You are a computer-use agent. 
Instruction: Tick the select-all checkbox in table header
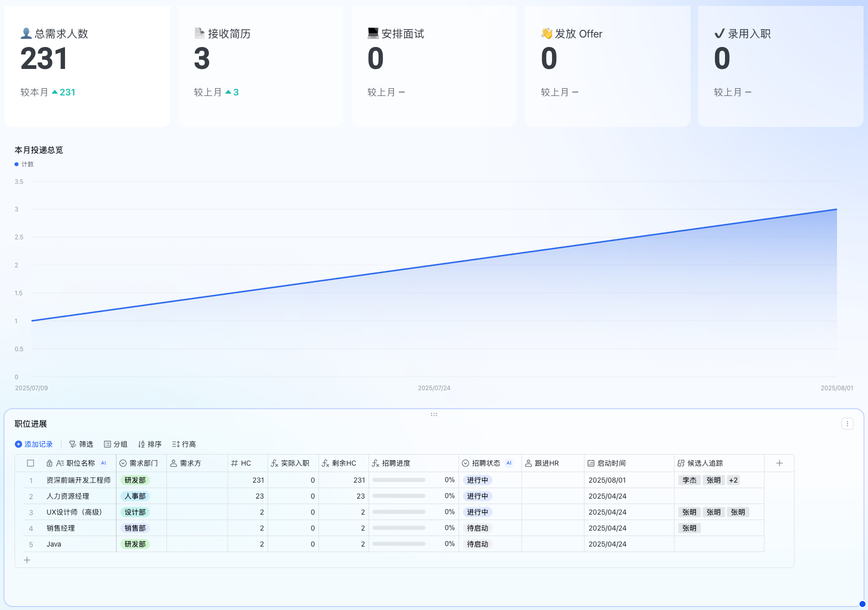(30, 463)
